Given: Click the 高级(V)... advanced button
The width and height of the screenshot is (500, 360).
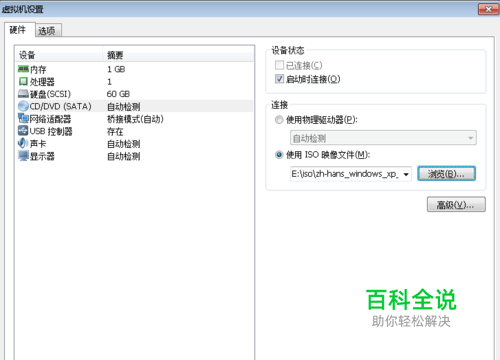Looking at the screenshot, I should click(456, 204).
